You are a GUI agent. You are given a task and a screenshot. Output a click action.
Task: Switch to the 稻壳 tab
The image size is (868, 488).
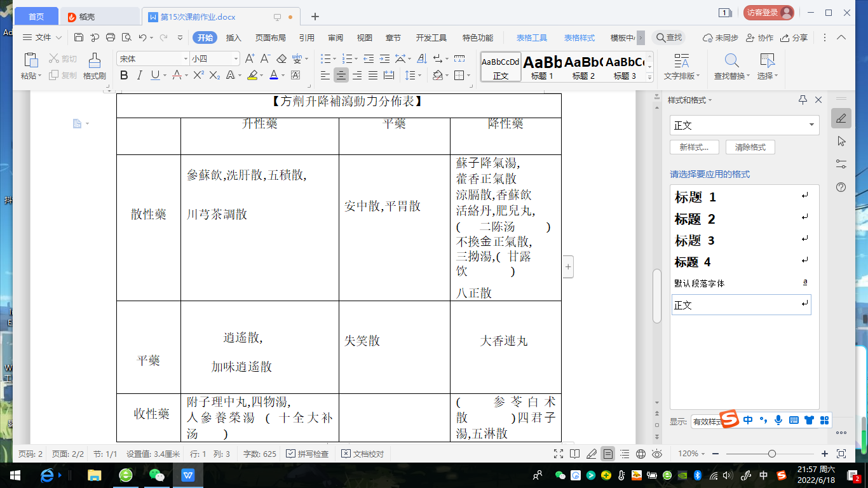[101, 17]
